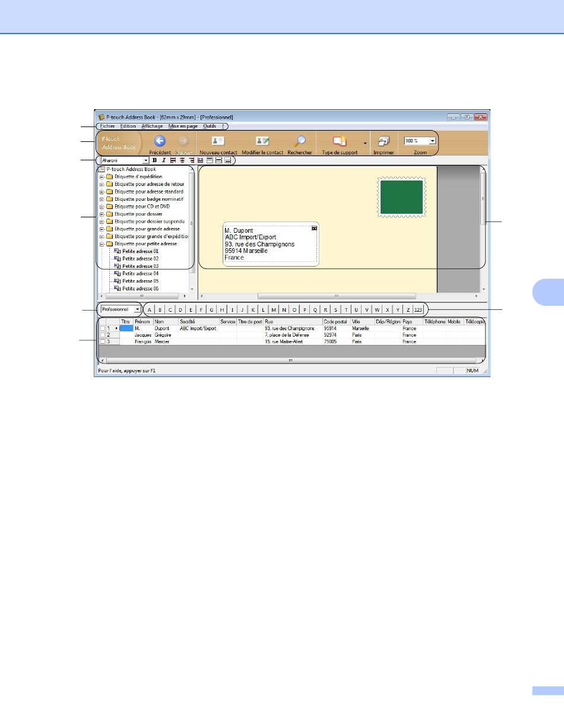Open the Affichage menu
Screen dimensions: 564x728
(152, 126)
